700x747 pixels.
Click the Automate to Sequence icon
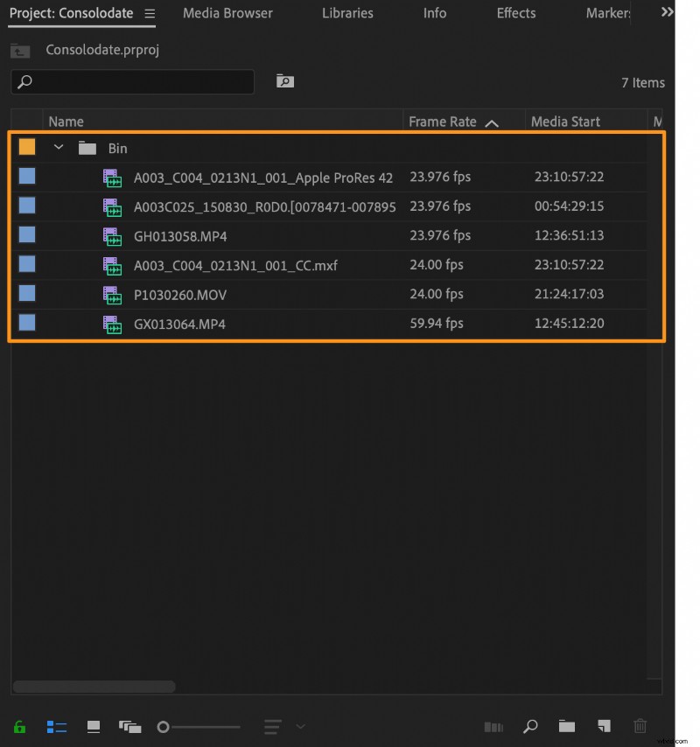click(493, 727)
